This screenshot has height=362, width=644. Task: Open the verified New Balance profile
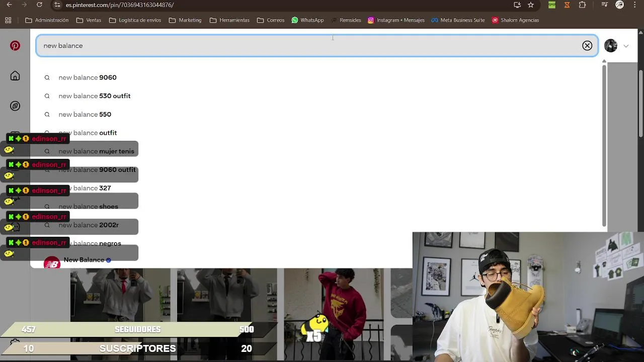[x=87, y=260]
